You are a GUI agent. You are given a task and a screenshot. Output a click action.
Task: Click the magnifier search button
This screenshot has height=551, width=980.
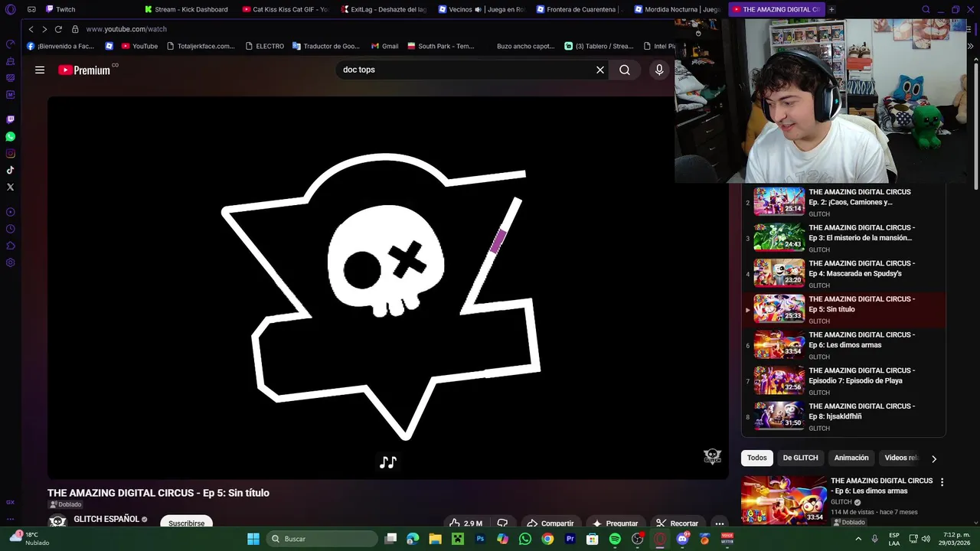click(x=625, y=70)
